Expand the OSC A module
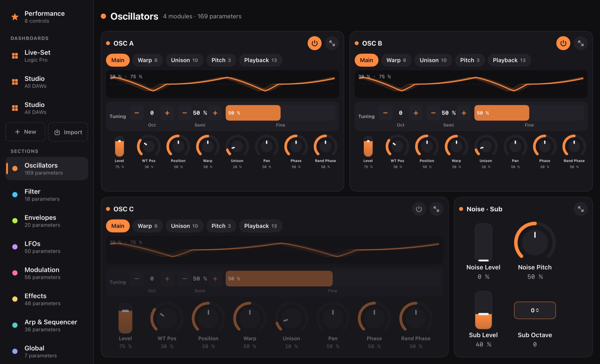This screenshot has width=600, height=364. pyautogui.click(x=332, y=43)
